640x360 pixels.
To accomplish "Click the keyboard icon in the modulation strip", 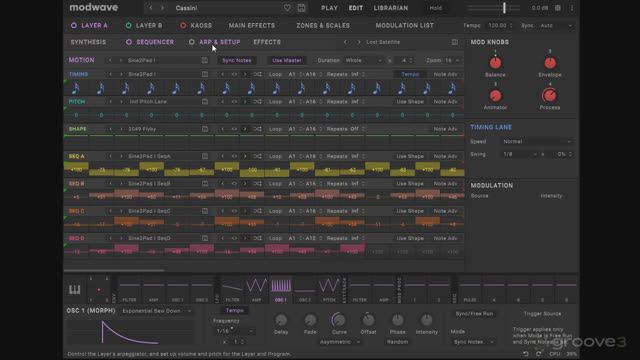I will click(x=74, y=290).
